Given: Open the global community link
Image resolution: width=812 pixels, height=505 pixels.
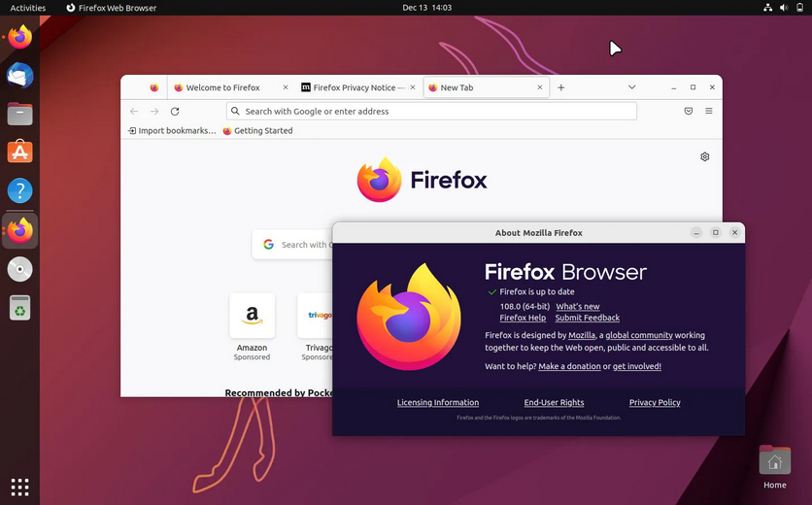Looking at the screenshot, I should (639, 335).
